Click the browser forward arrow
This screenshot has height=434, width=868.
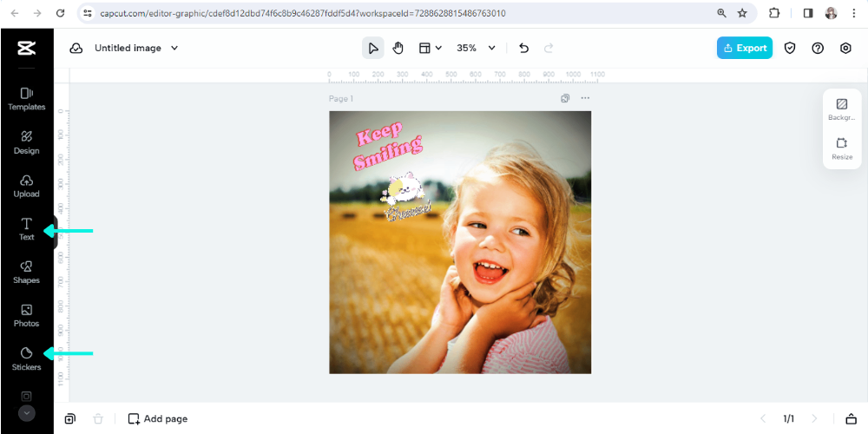tap(37, 13)
